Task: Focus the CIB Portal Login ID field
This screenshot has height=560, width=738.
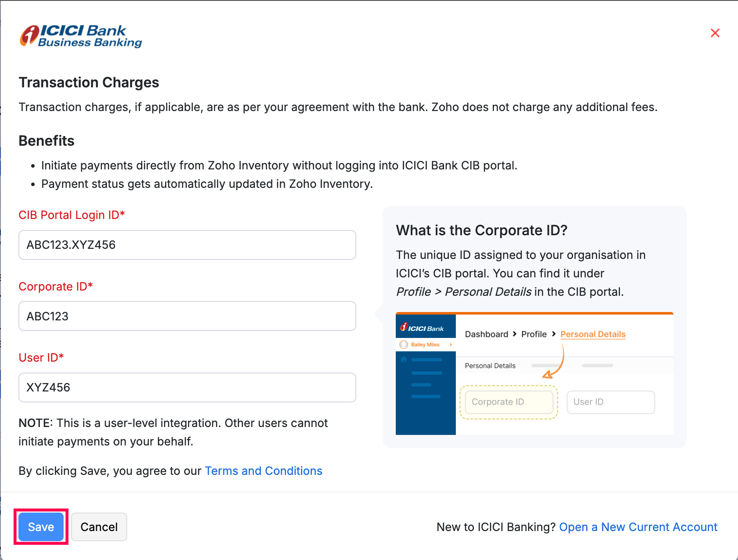Action: coord(187,245)
